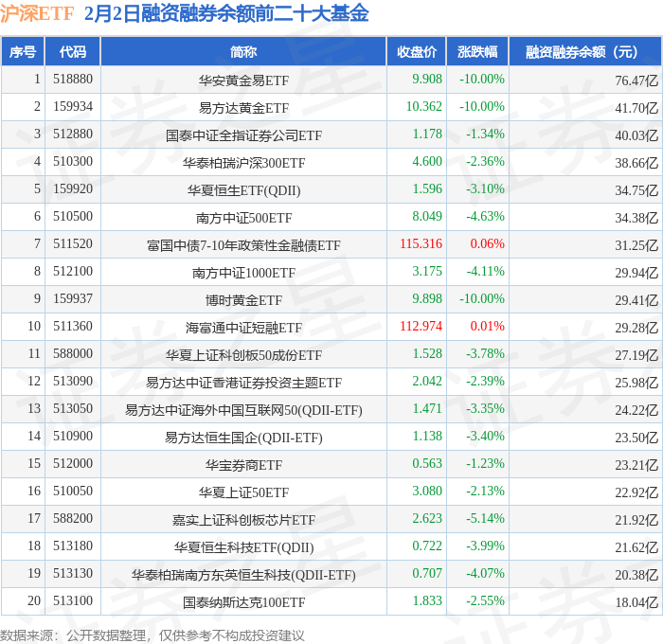Viewport: 663px width, 644px height.
Task: Click the 收盘价 column header
Action: tap(417, 51)
